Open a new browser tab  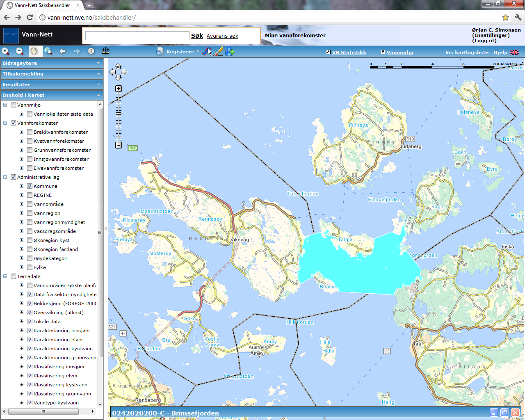tap(90, 5)
